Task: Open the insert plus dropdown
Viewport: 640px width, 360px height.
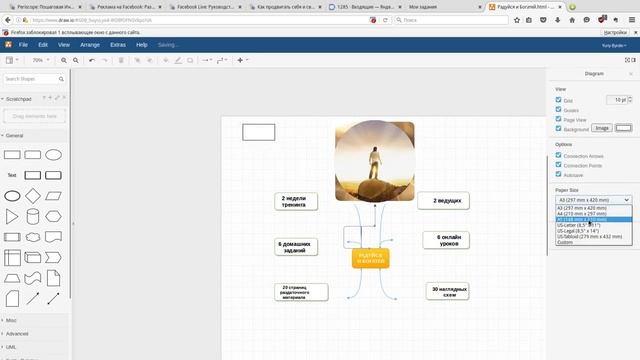Action: (242, 60)
